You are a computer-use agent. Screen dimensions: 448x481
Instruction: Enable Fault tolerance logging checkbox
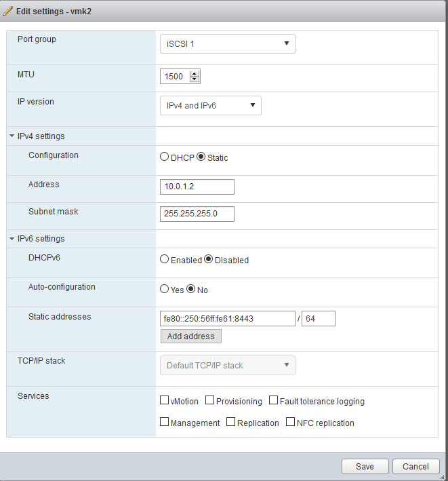(273, 400)
